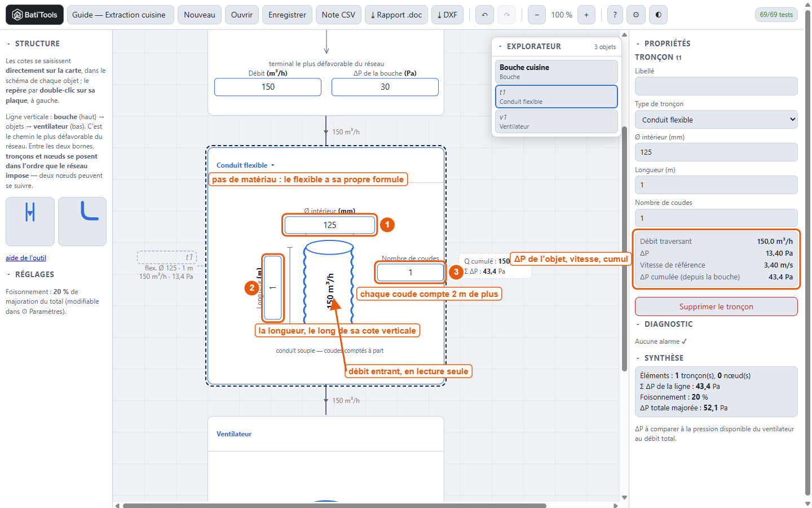Follow the 'aide de l'outil' link
The width and height of the screenshot is (812, 508).
(26, 258)
